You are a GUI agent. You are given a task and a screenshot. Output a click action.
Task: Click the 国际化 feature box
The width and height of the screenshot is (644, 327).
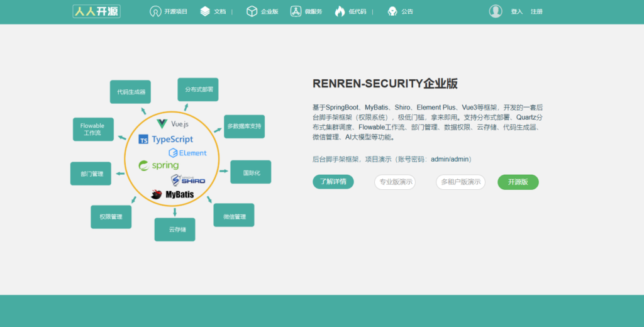(x=250, y=172)
